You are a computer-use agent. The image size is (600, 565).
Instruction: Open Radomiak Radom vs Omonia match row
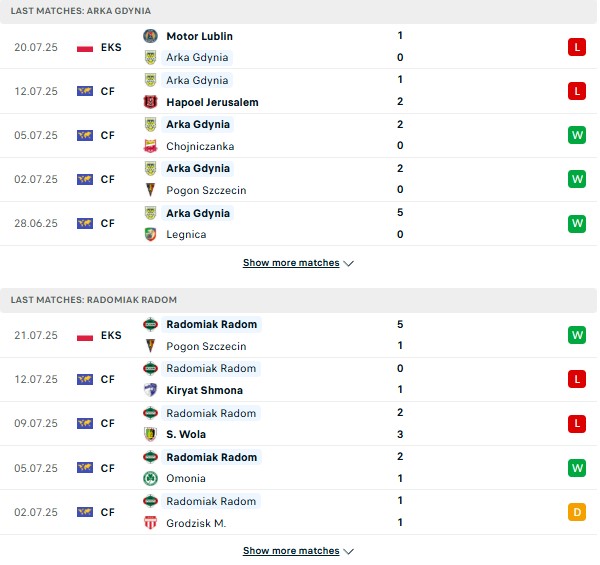[300, 467]
